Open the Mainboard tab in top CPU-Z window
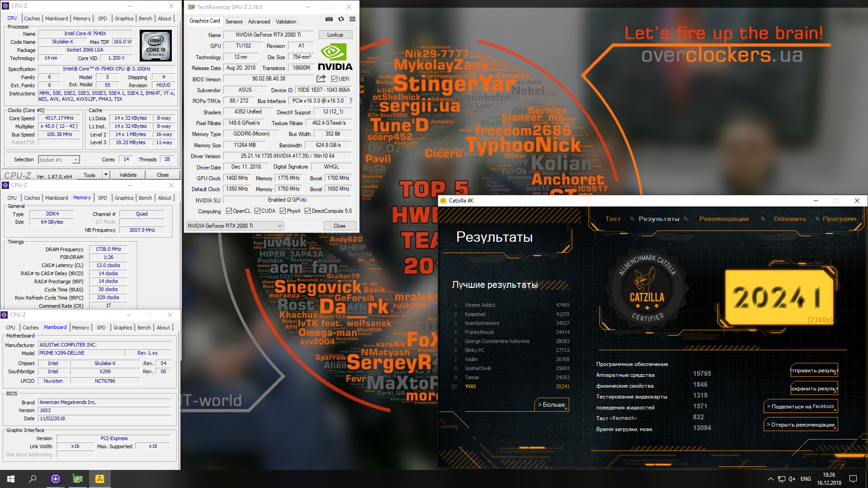The image size is (868, 488). point(57,19)
